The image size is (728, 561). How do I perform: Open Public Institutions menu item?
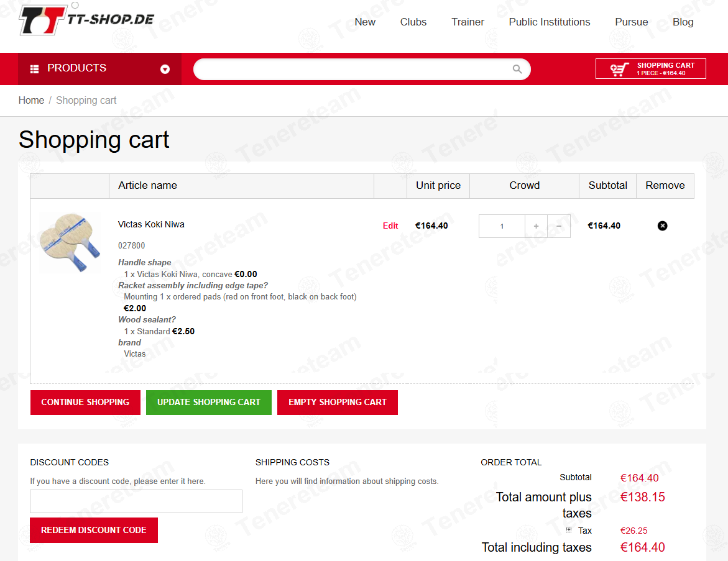[549, 22]
